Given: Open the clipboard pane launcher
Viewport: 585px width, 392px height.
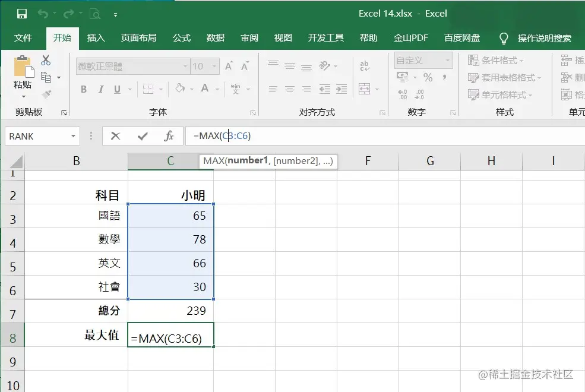Looking at the screenshot, I should pos(64,113).
